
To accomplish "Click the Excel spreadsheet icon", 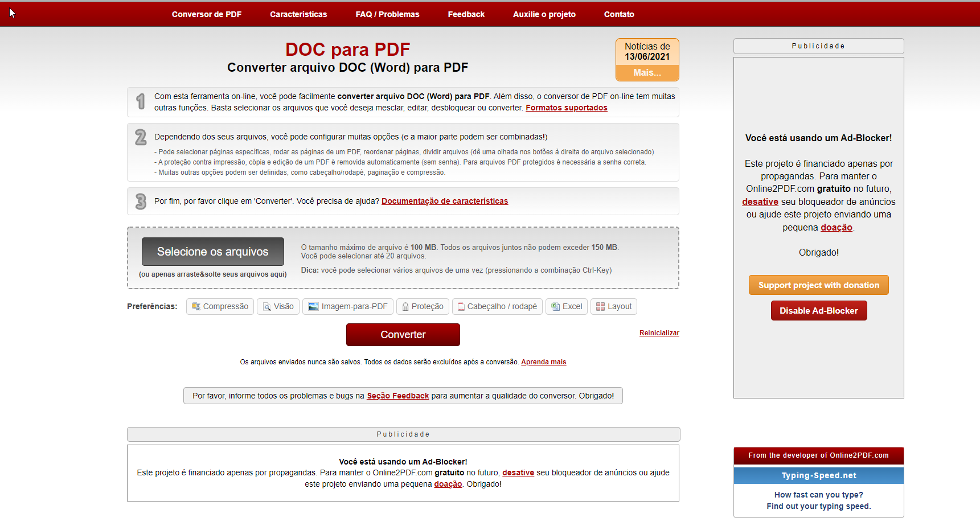I will [555, 307].
